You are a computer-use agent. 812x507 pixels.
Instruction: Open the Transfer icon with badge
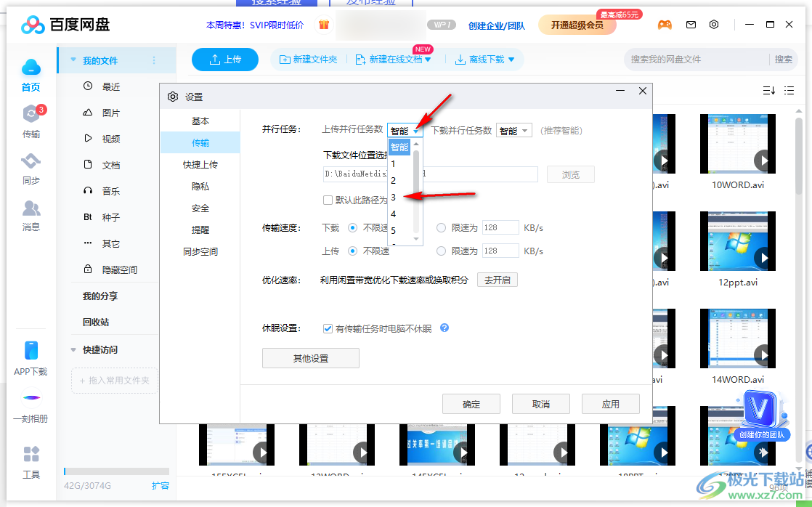point(32,113)
